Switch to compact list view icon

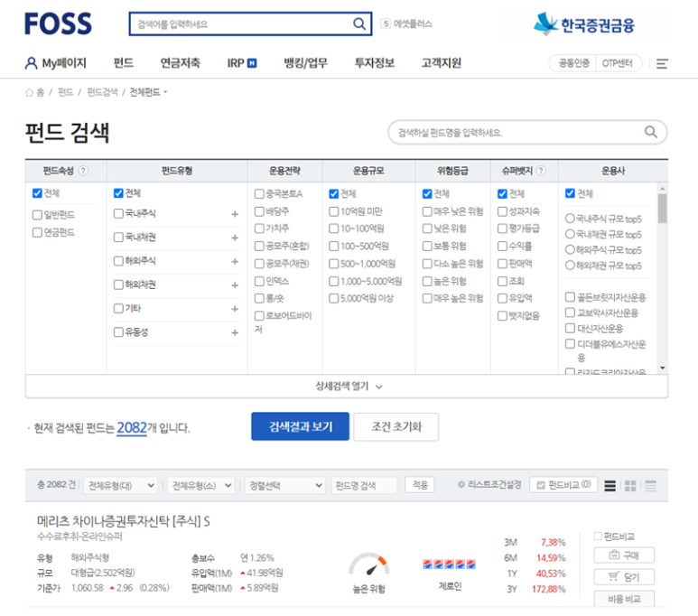click(650, 486)
